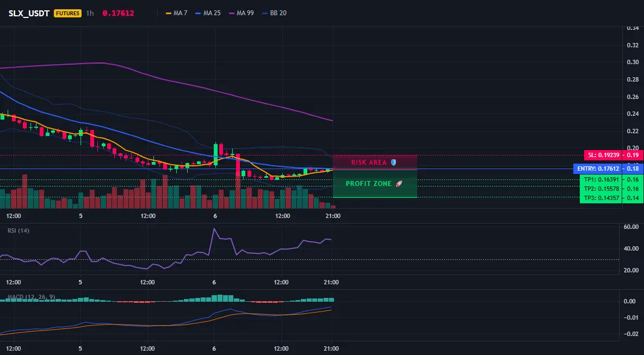Select the 1h timeframe label
The width and height of the screenshot is (644, 355).
pos(90,13)
